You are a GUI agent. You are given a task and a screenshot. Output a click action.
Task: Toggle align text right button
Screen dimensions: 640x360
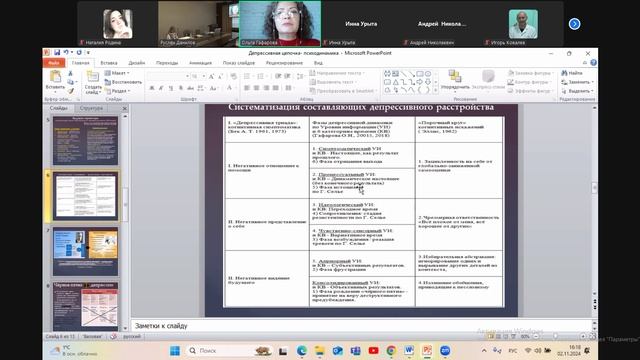click(x=266, y=88)
